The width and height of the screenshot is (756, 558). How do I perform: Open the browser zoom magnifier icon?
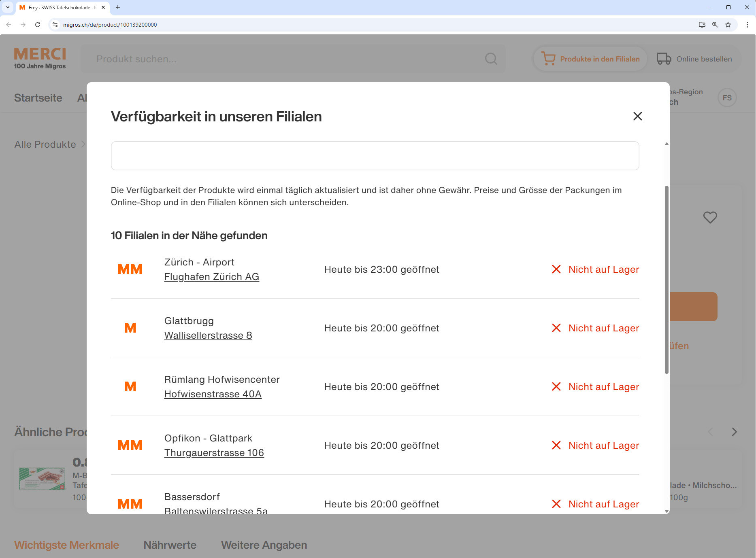coord(715,25)
